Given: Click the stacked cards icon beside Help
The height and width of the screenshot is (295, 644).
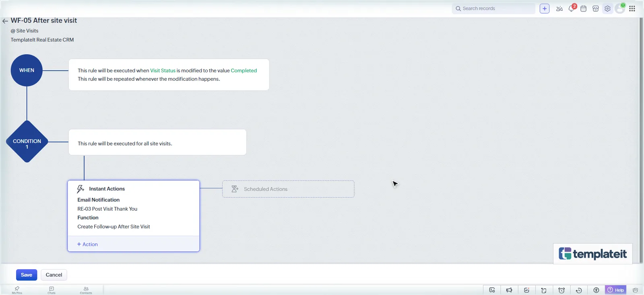Looking at the screenshot, I should click(635, 290).
